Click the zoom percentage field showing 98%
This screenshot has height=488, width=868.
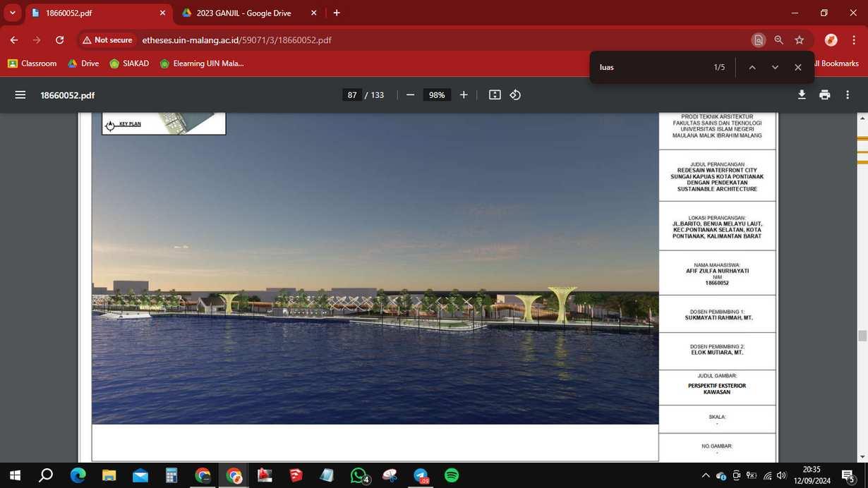coord(437,95)
